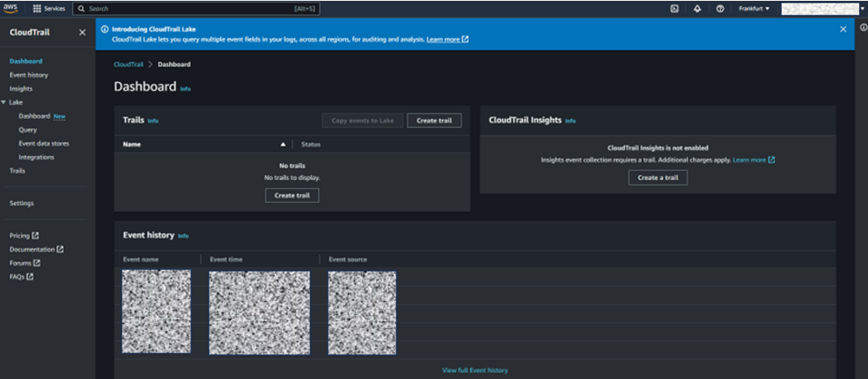Click the Event source column header
Screen dimensions: 868x379
347,259
